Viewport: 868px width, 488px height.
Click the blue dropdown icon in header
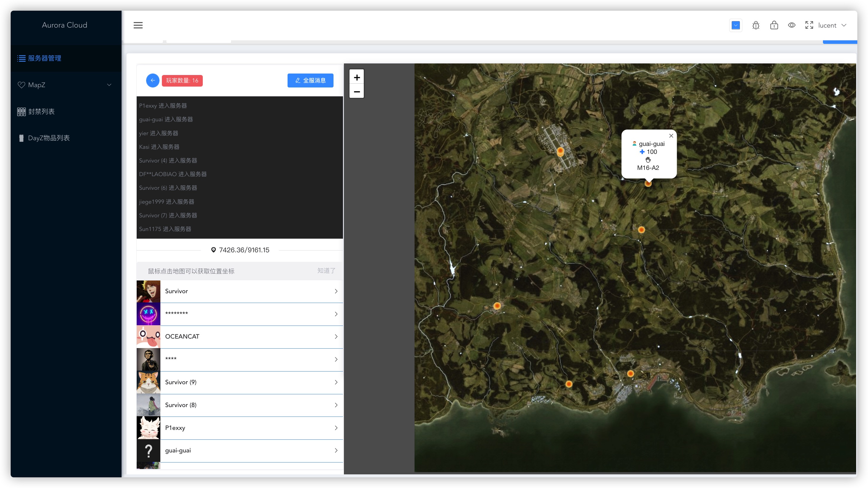[x=735, y=25]
